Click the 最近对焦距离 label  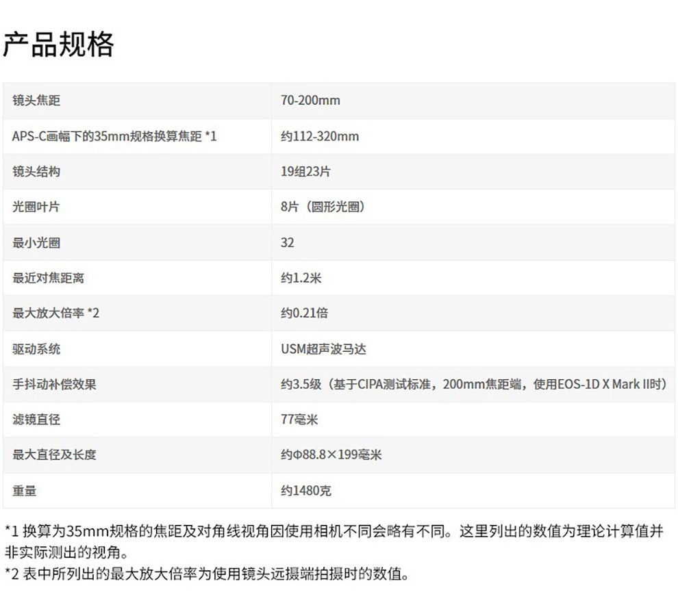pyautogui.click(x=48, y=278)
